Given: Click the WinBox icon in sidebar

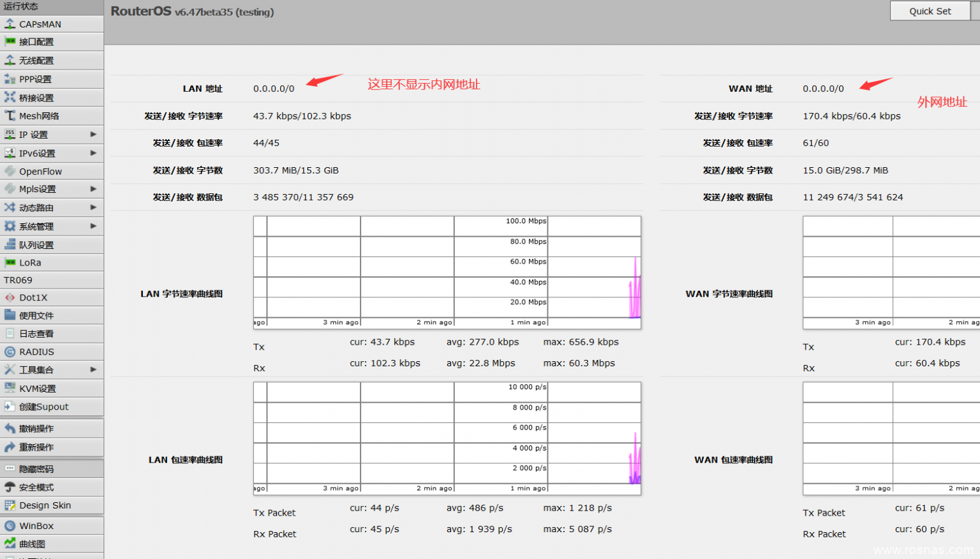Looking at the screenshot, I should (x=10, y=526).
